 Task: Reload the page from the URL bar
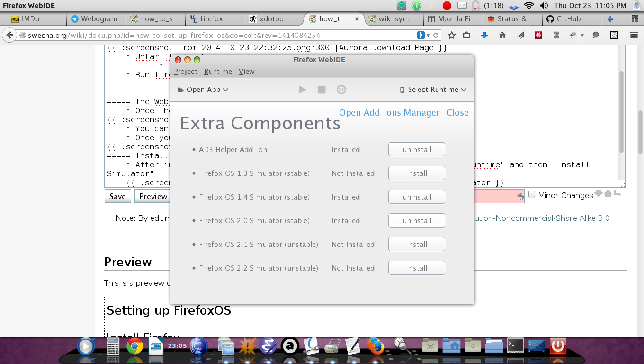pyautogui.click(x=436, y=35)
